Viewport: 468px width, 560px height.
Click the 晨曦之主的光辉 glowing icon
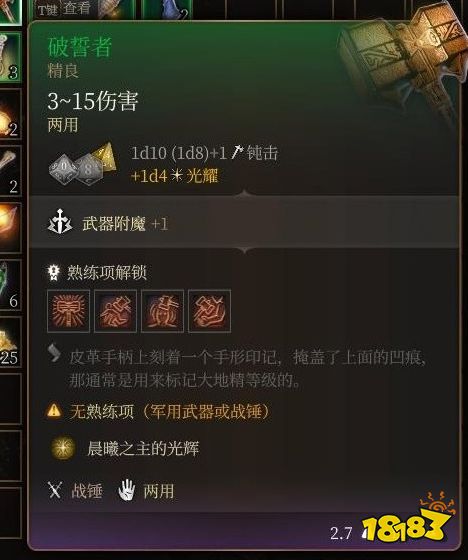tap(63, 448)
